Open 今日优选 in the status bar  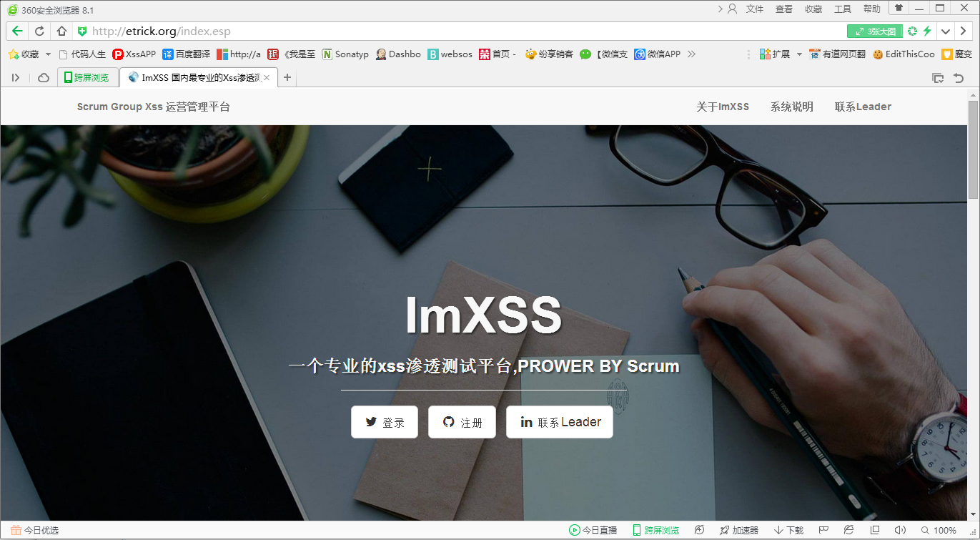[34, 530]
